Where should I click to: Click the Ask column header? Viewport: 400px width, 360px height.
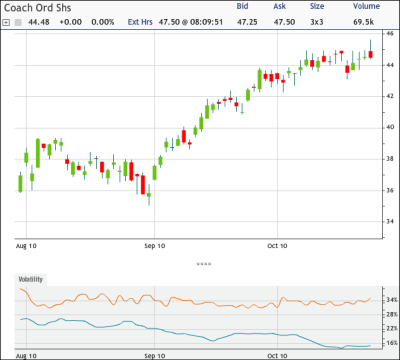click(280, 6)
